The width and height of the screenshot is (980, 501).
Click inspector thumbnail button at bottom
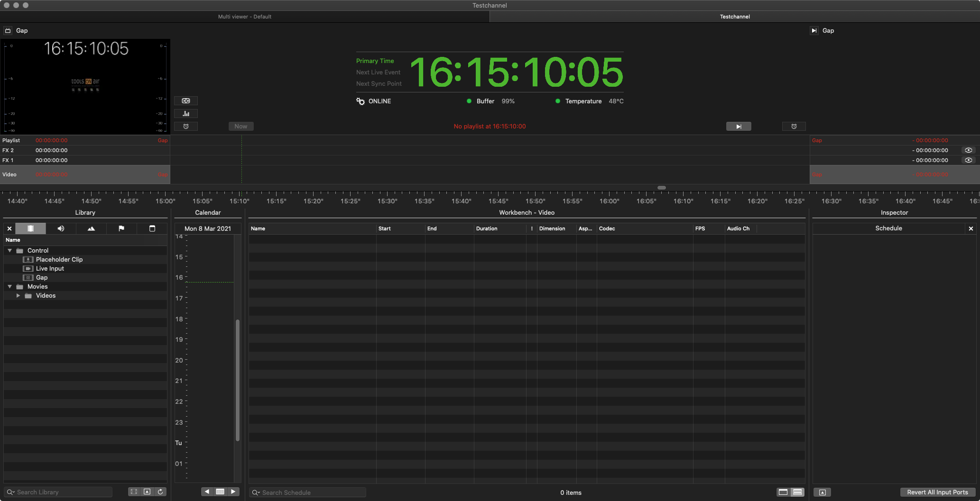823,492
